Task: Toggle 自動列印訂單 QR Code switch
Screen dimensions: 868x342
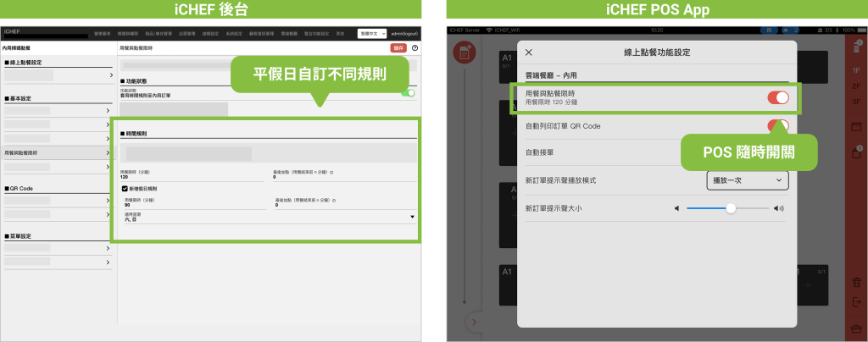Action: pyautogui.click(x=777, y=126)
